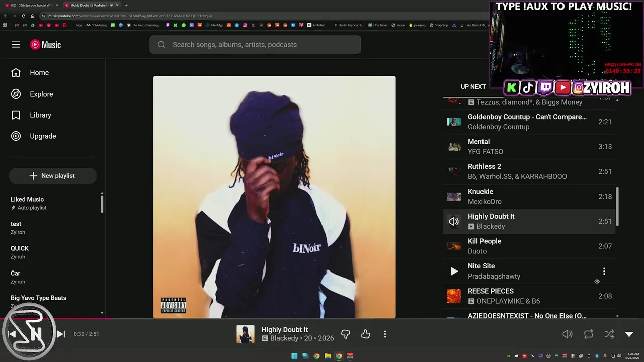
Task: Like the song Highly Doubt It
Action: (366, 334)
